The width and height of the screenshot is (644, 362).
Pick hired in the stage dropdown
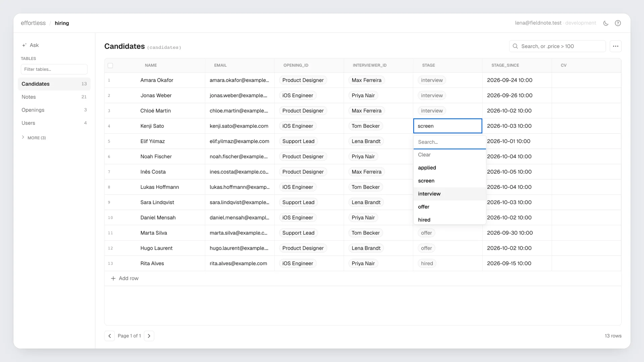(x=450, y=219)
